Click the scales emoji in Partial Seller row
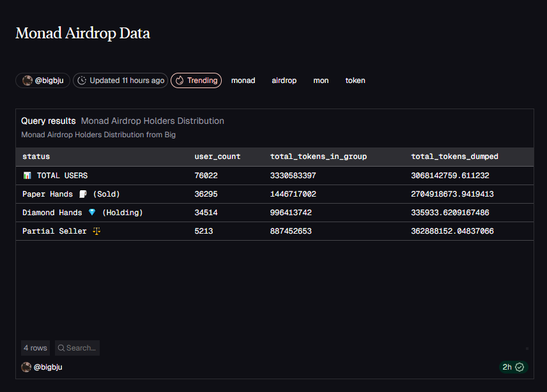Image resolution: width=547 pixels, height=392 pixels. pos(96,231)
